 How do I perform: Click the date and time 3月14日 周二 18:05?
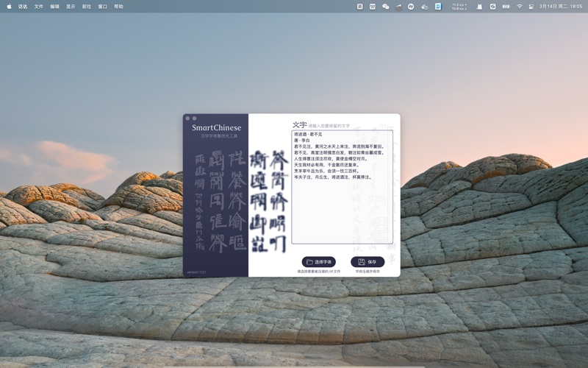(561, 7)
